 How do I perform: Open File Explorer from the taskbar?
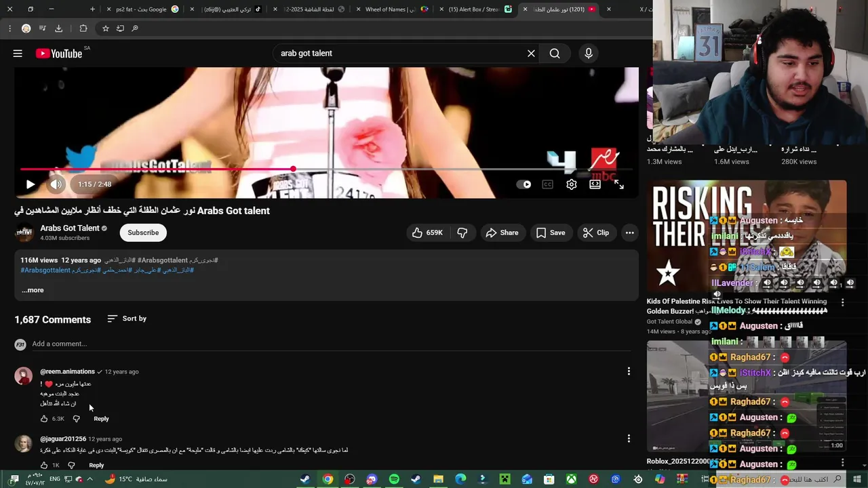438,479
